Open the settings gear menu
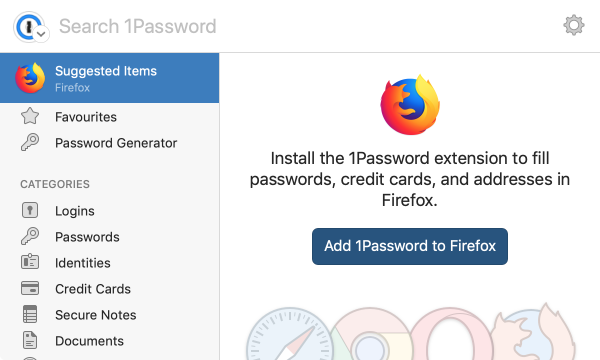Screen dimensions: 600x360 [x=574, y=26]
